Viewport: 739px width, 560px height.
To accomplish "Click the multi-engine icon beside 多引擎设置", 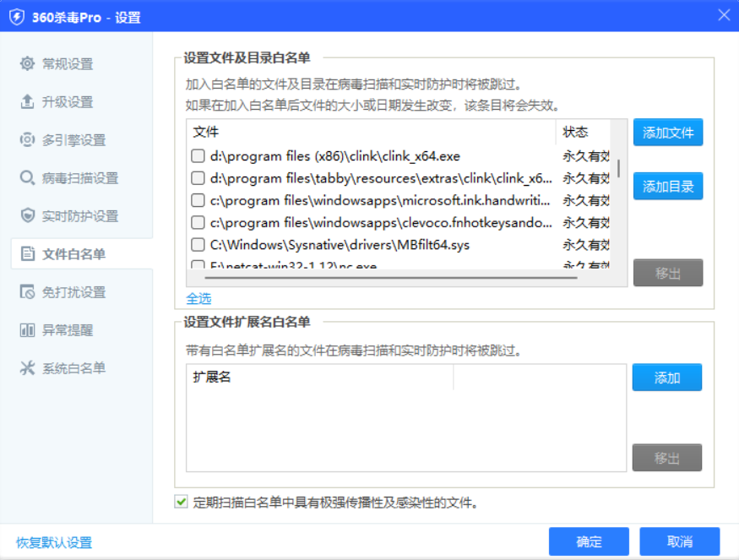I will click(x=27, y=140).
